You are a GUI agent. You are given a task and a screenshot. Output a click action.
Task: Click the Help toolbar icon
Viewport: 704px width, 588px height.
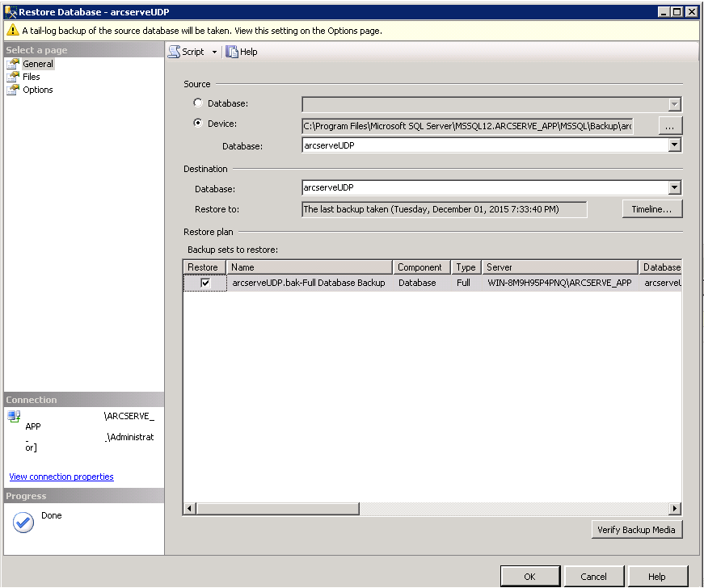coord(232,51)
